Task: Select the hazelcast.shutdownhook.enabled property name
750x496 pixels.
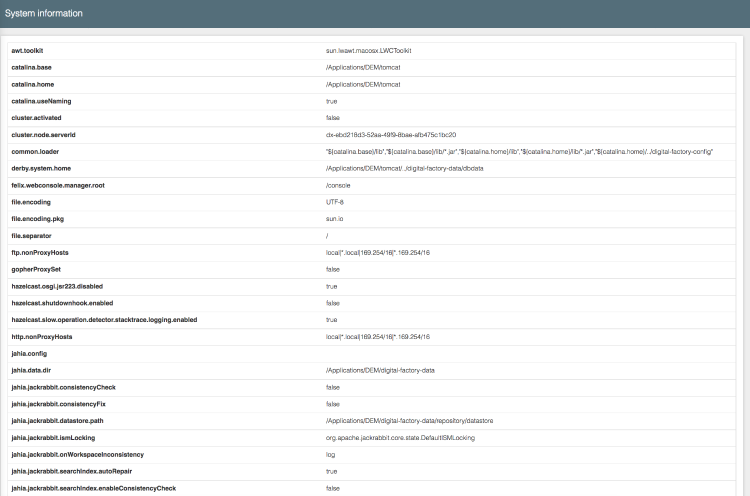Action: point(62,303)
